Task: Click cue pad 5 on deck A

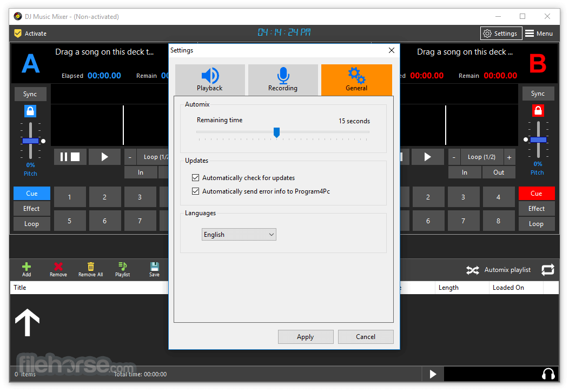Action: click(70, 221)
